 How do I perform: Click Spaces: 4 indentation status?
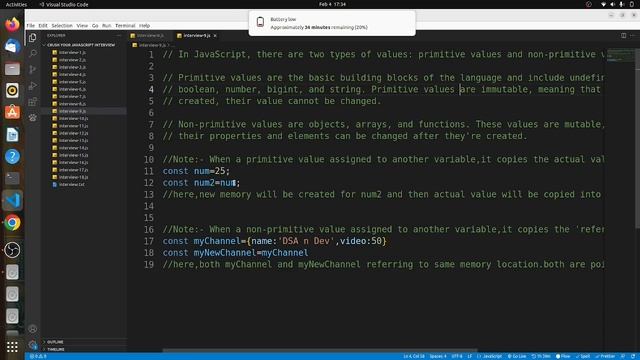point(438,356)
